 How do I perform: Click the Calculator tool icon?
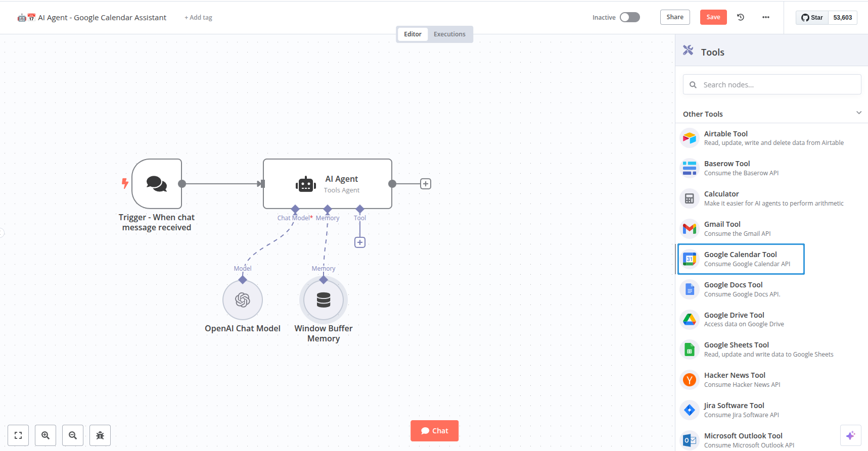[x=690, y=198]
